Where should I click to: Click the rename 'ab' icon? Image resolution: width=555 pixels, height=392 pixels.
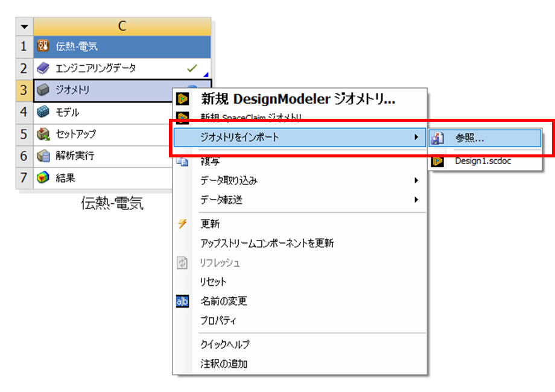click(182, 302)
